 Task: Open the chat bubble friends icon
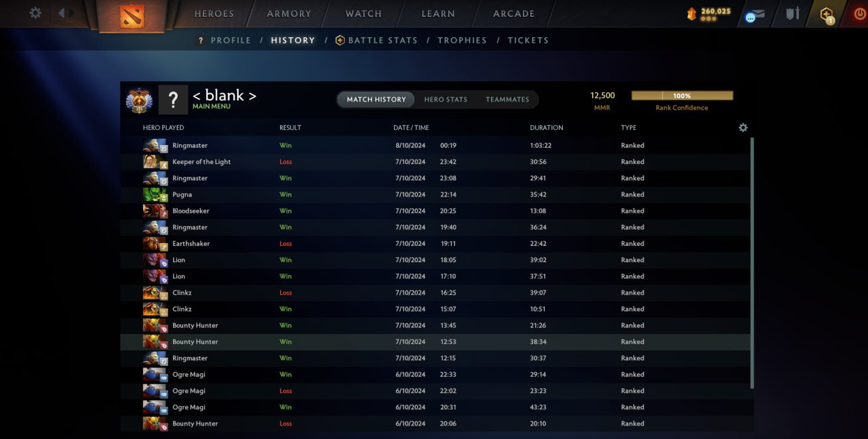click(751, 18)
